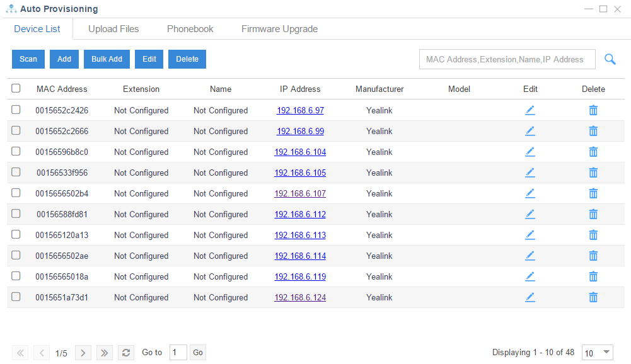Open device link 192.168.6.97
This screenshot has height=364, width=631.
[x=300, y=110]
